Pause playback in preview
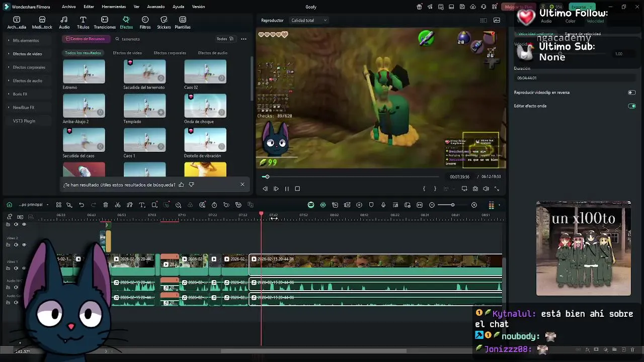The width and height of the screenshot is (644, 362). tap(287, 189)
